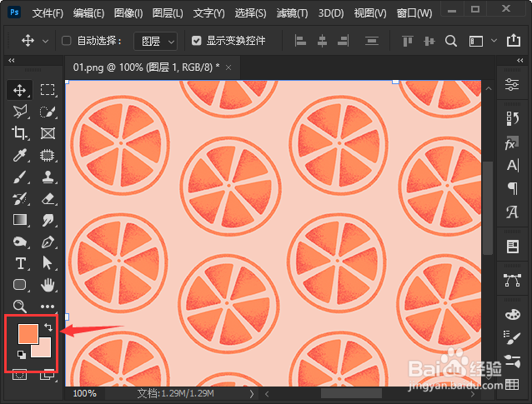Open the Edit Toolbar three-dots menu

click(x=48, y=307)
